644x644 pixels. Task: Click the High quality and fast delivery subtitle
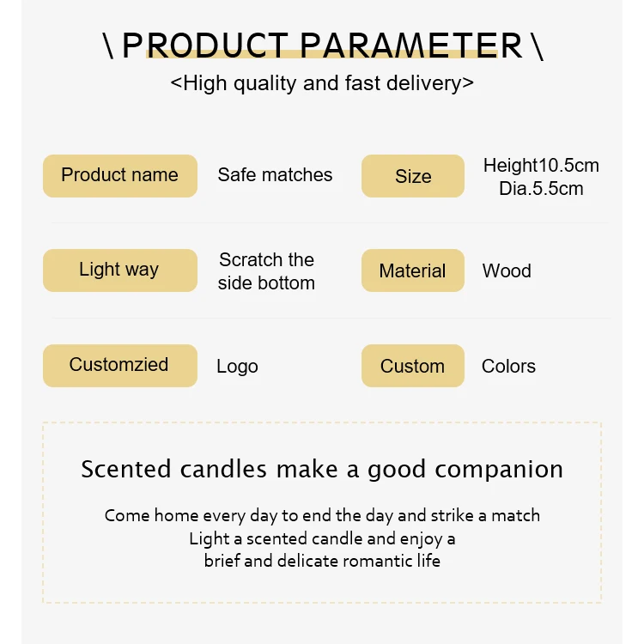pos(322,83)
